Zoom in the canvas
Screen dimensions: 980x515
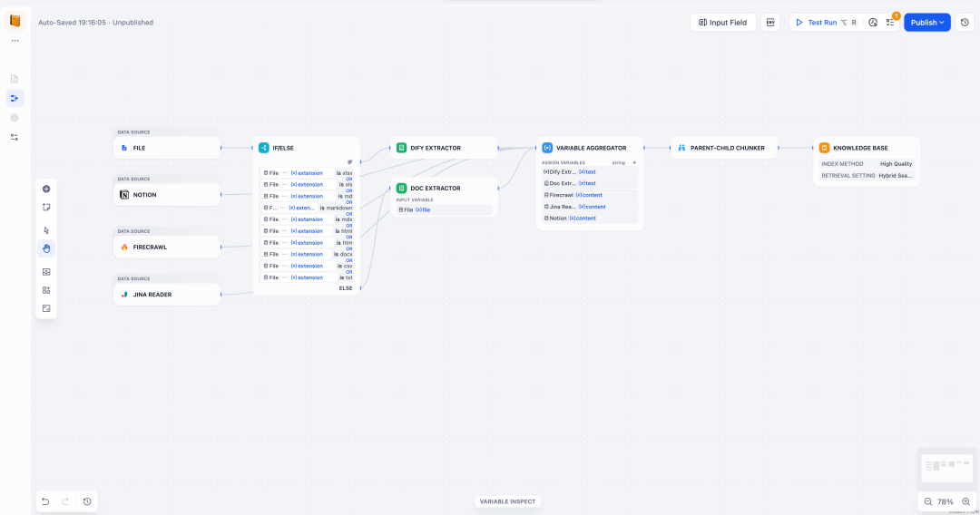click(965, 502)
